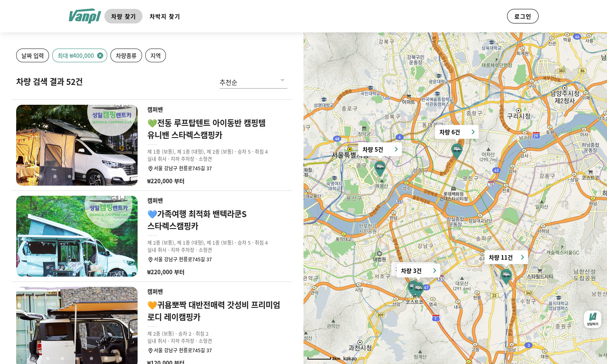The width and height of the screenshot is (607, 364).
Task: Remove the 최대 ₩400,000 price filter
Action: tap(100, 56)
